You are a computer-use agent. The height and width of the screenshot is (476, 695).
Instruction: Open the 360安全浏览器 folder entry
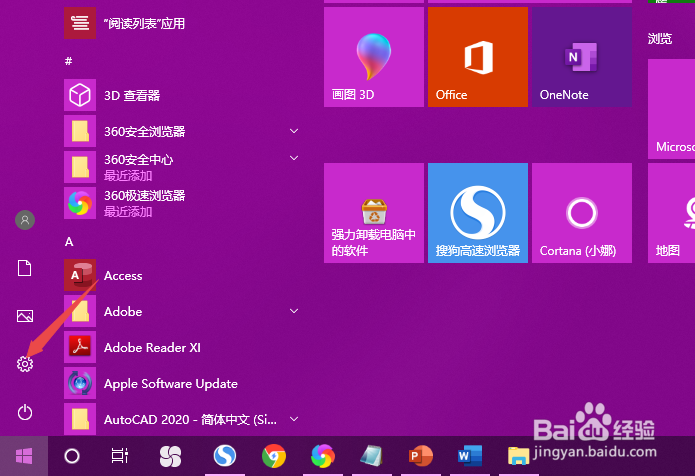tap(182, 131)
